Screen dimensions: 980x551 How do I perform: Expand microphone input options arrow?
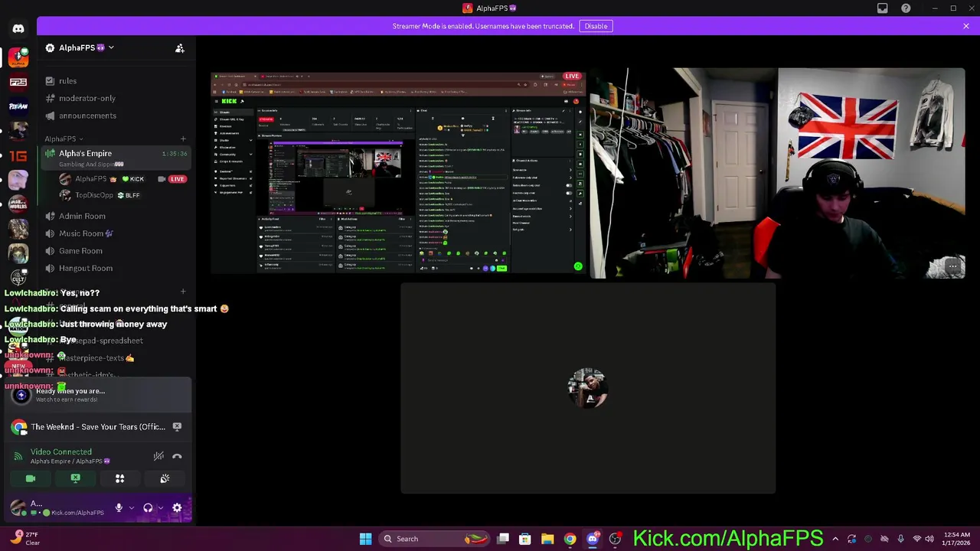point(132,508)
